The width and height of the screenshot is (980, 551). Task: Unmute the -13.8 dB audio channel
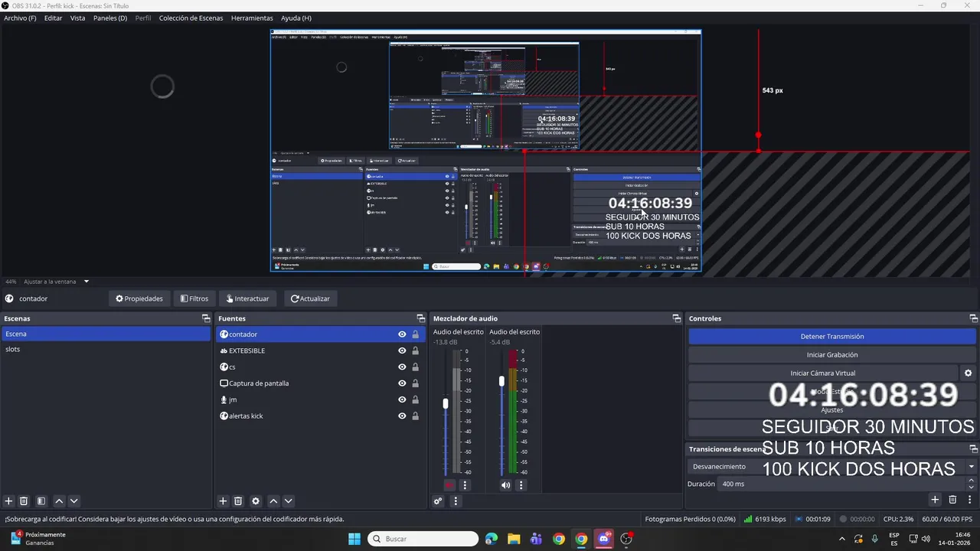point(449,485)
